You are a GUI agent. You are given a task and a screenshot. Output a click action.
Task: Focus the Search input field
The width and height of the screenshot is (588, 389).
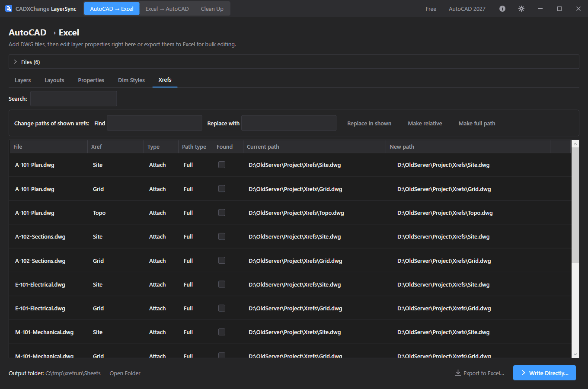tap(73, 99)
